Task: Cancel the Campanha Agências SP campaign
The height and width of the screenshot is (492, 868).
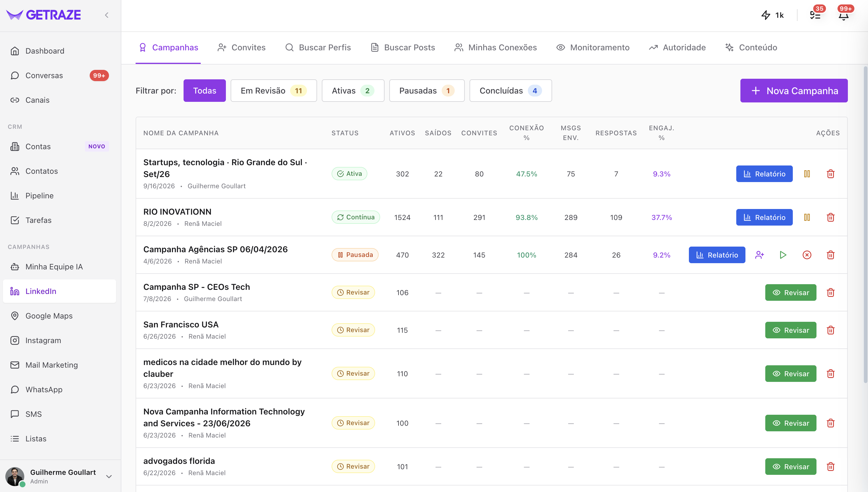Action: coord(807,255)
